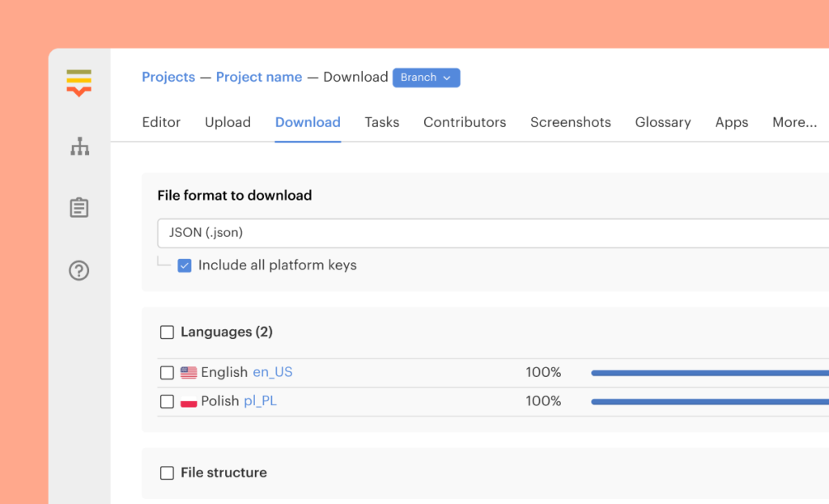
Task: Follow the Projects breadcrumb link
Action: pyautogui.click(x=168, y=77)
